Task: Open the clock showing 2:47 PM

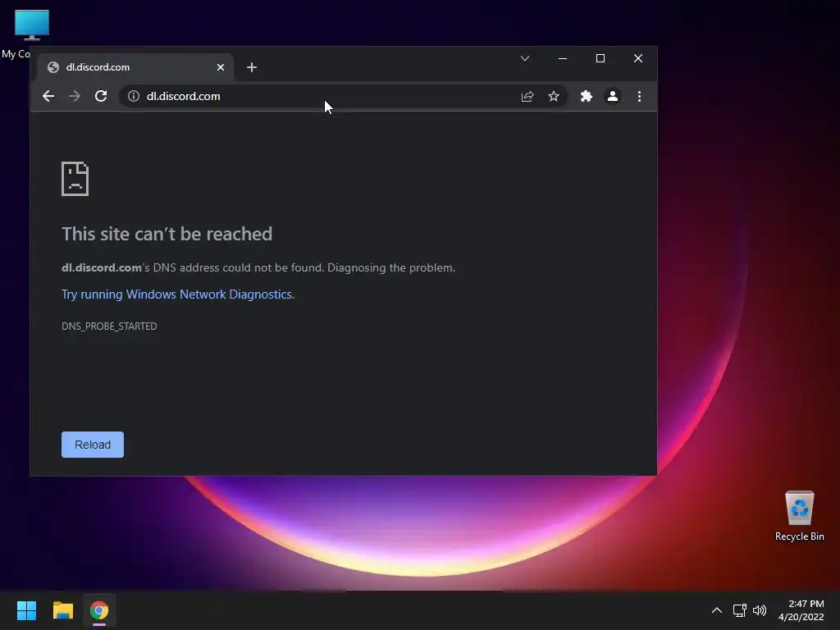Action: (801, 610)
